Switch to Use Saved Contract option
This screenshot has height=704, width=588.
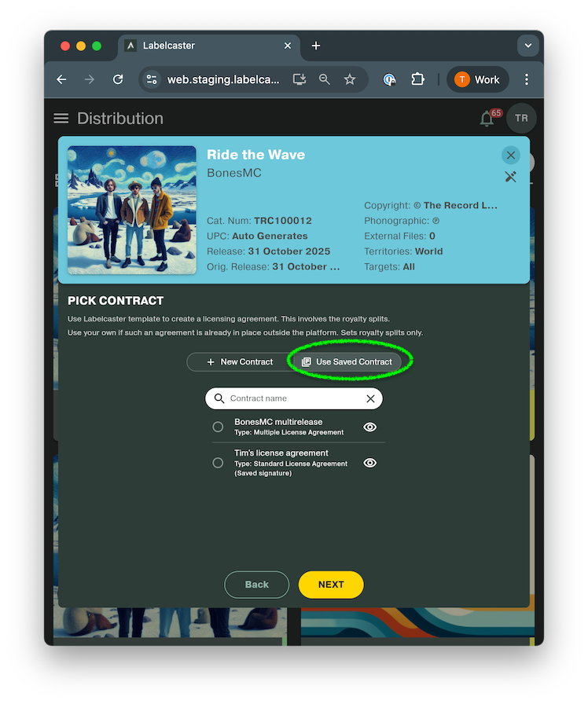[347, 362]
